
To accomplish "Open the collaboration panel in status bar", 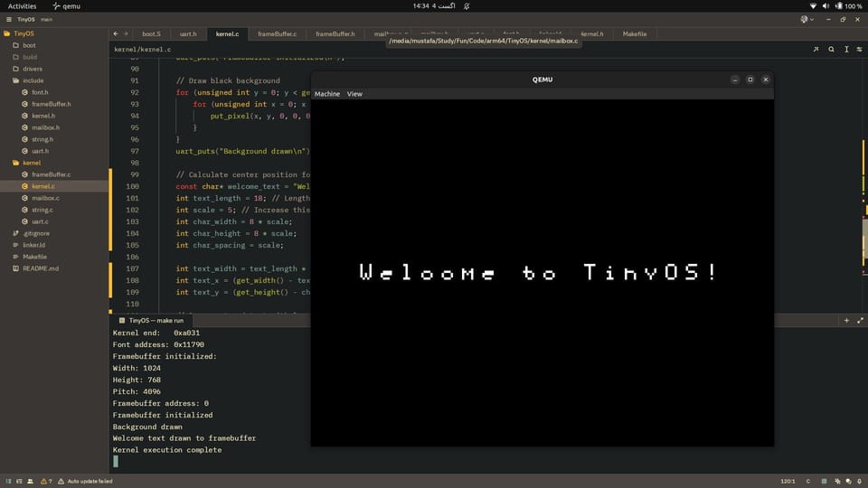I will (31, 482).
